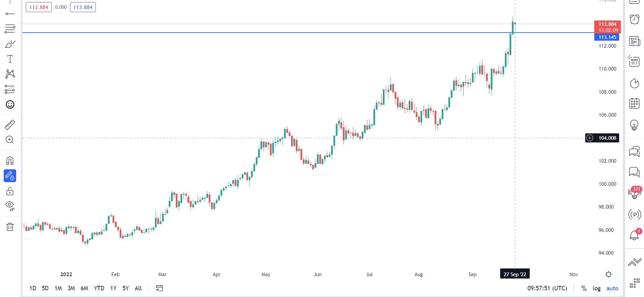The image size is (644, 297).
Task: Toggle percent scale mode
Action: [x=584, y=288]
